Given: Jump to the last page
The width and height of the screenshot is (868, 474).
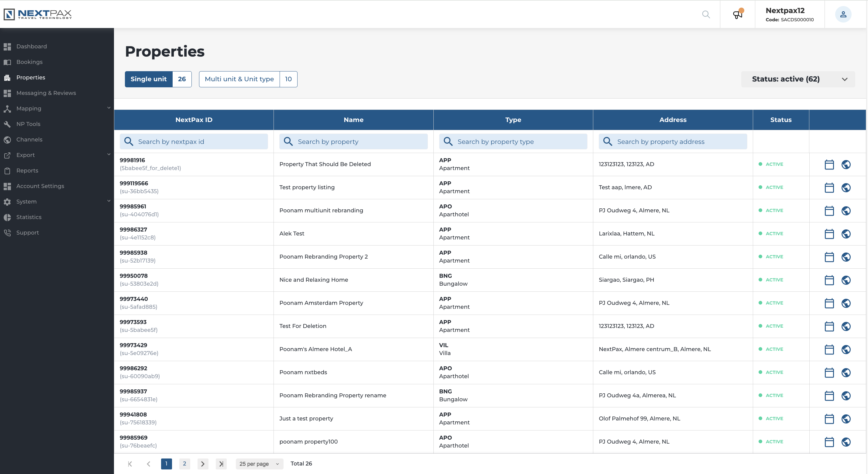Looking at the screenshot, I should pos(221,464).
